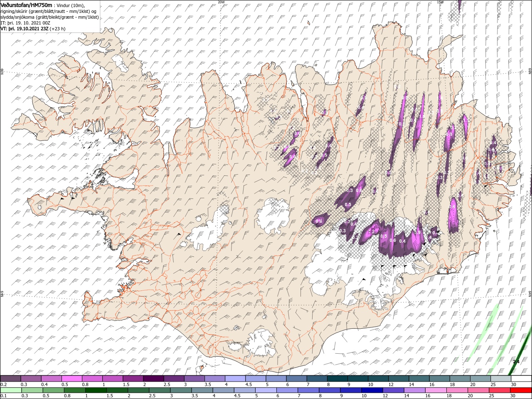This screenshot has height=399, width=532.
Task: Pick top-row legend swatch between 2 and 2.5
Action: tap(153, 379)
